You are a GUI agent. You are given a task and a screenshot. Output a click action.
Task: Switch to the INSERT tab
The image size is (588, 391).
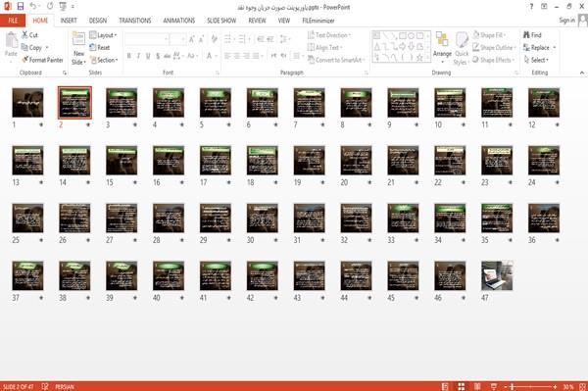click(x=69, y=21)
